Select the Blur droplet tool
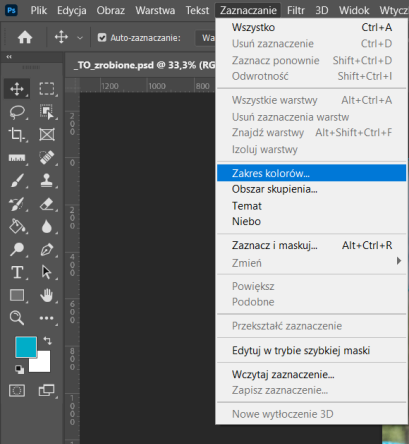 click(47, 227)
